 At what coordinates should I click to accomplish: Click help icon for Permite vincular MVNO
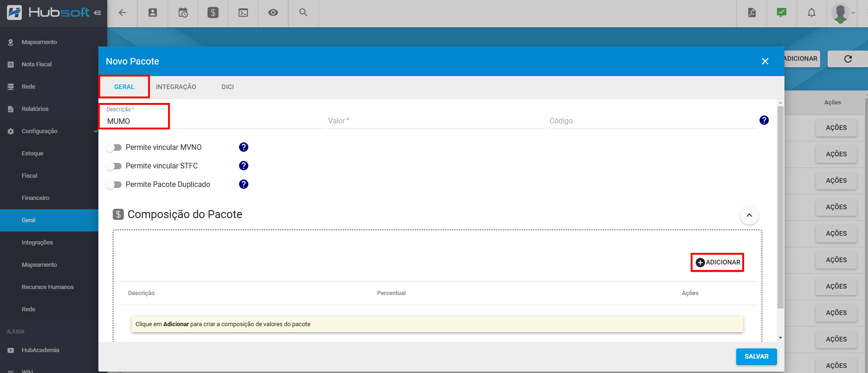pyautogui.click(x=244, y=147)
